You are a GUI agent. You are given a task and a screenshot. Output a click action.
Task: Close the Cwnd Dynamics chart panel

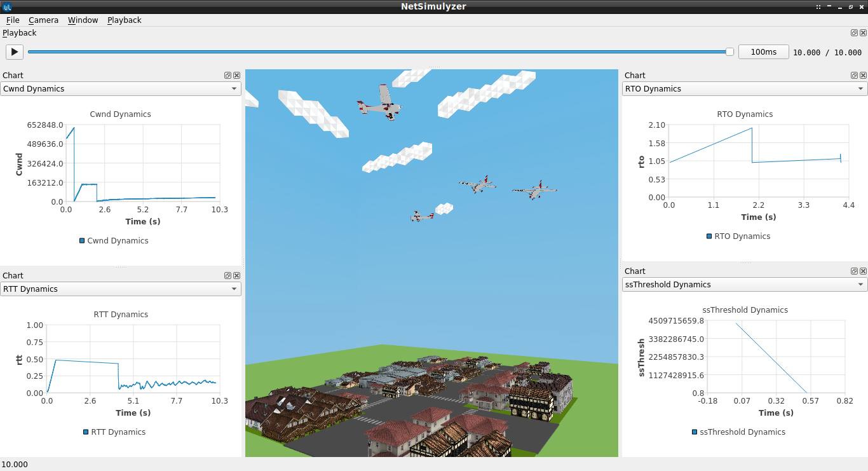236,75
